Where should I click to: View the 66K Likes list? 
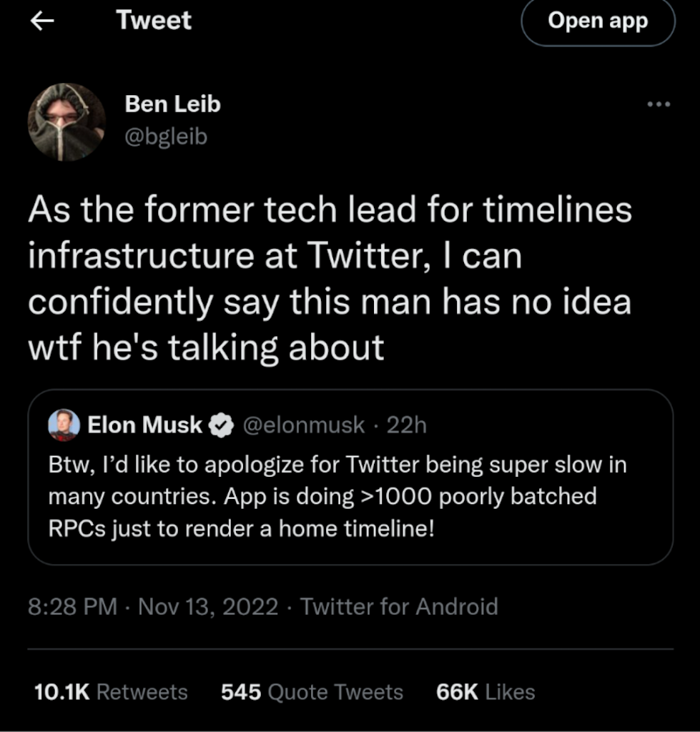point(485,692)
